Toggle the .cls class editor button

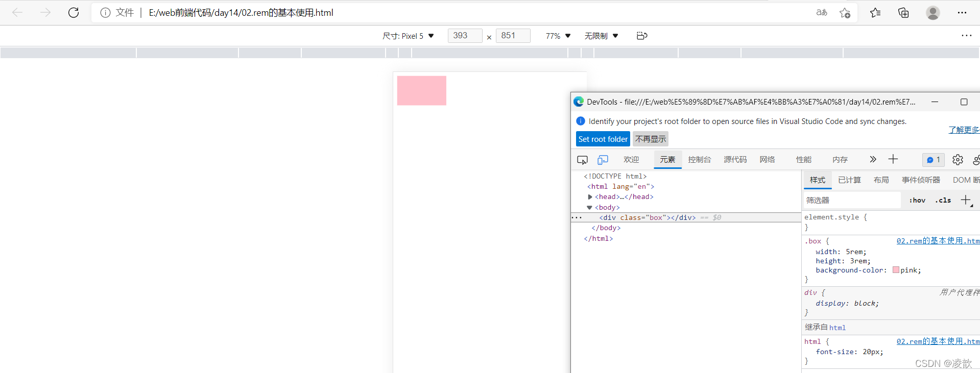point(943,200)
